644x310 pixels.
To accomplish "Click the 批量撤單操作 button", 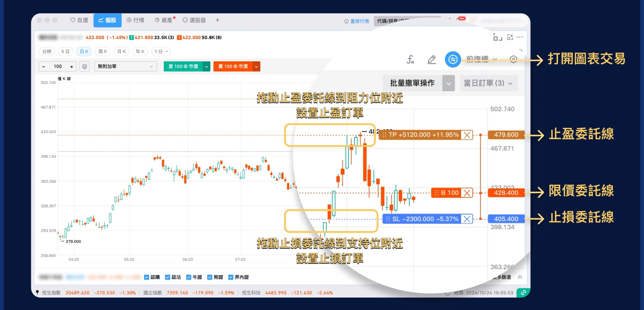I will pos(412,83).
